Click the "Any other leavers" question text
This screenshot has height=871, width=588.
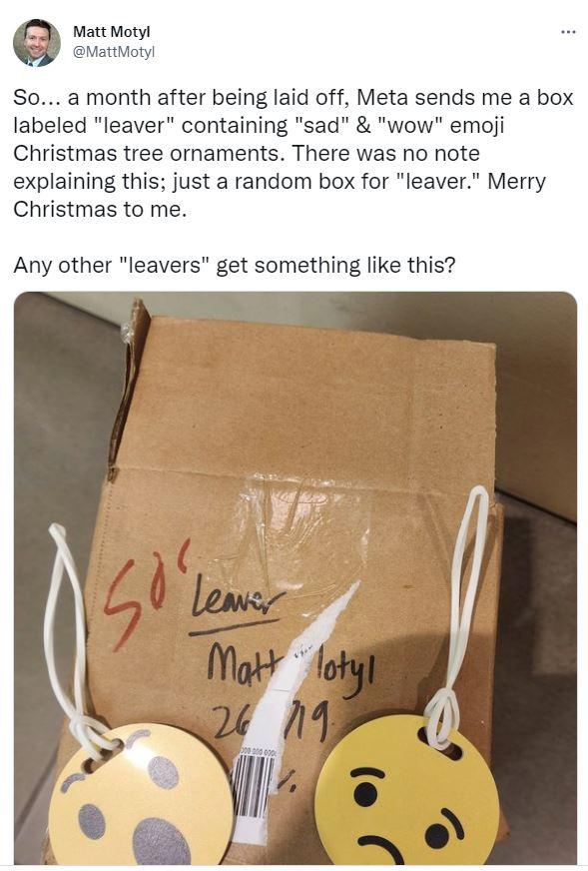(x=235, y=265)
